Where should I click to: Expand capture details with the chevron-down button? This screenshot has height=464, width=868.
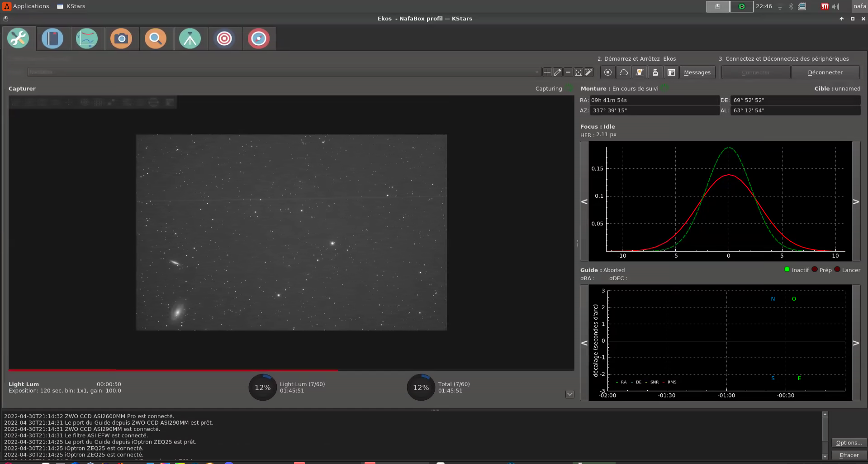[570, 394]
